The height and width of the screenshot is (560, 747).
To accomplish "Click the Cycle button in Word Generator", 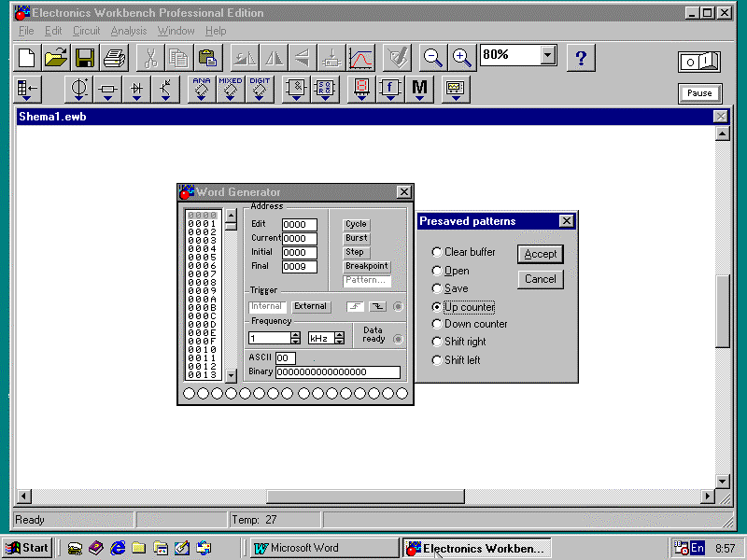I will (x=356, y=224).
